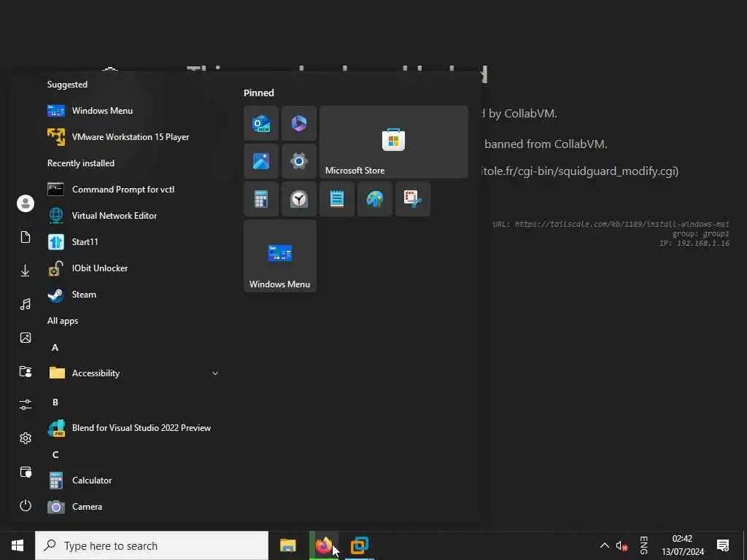Open the muted volume tray icon

pos(622,545)
